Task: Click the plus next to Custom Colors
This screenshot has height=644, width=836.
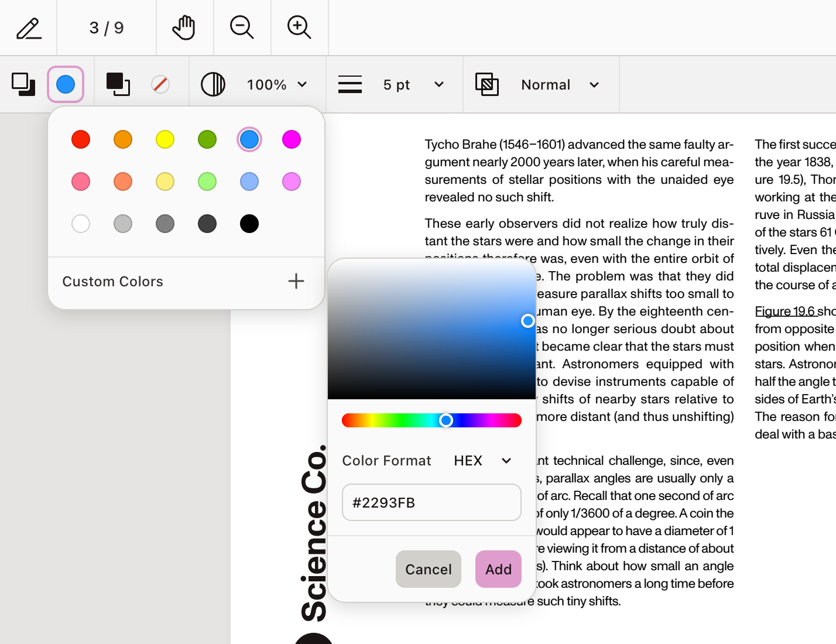Action: [296, 281]
